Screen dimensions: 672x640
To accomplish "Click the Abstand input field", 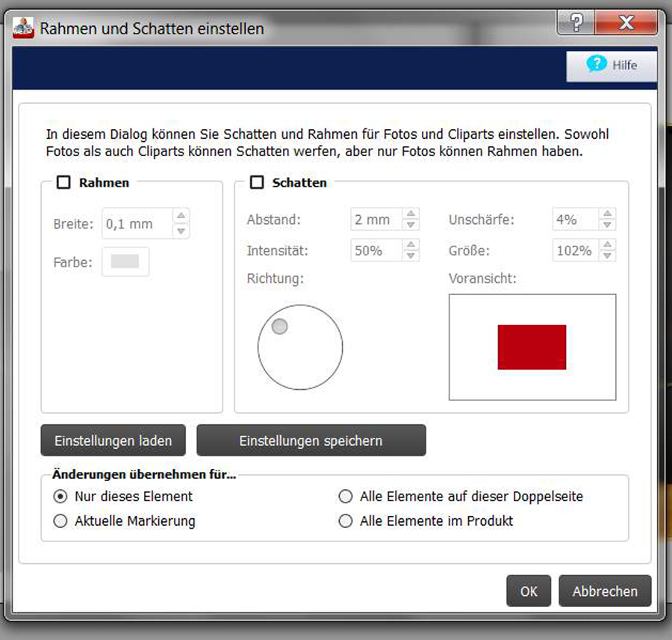I will click(376, 220).
